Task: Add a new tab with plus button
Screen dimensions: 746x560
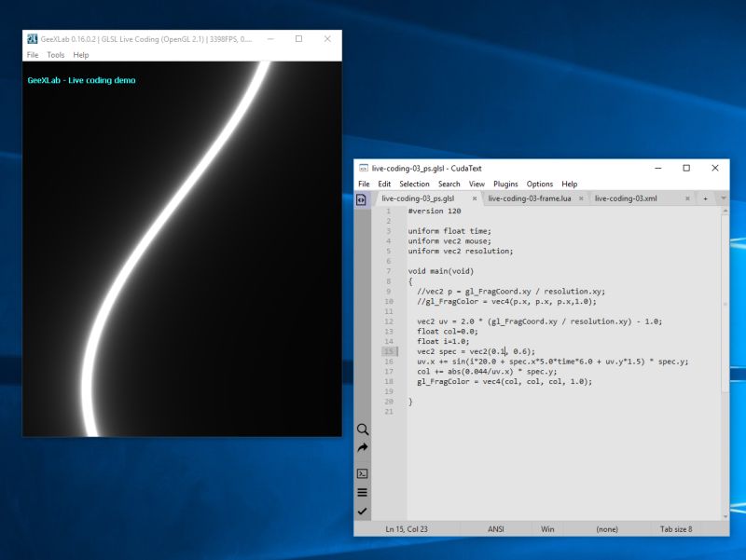Action: pos(705,198)
